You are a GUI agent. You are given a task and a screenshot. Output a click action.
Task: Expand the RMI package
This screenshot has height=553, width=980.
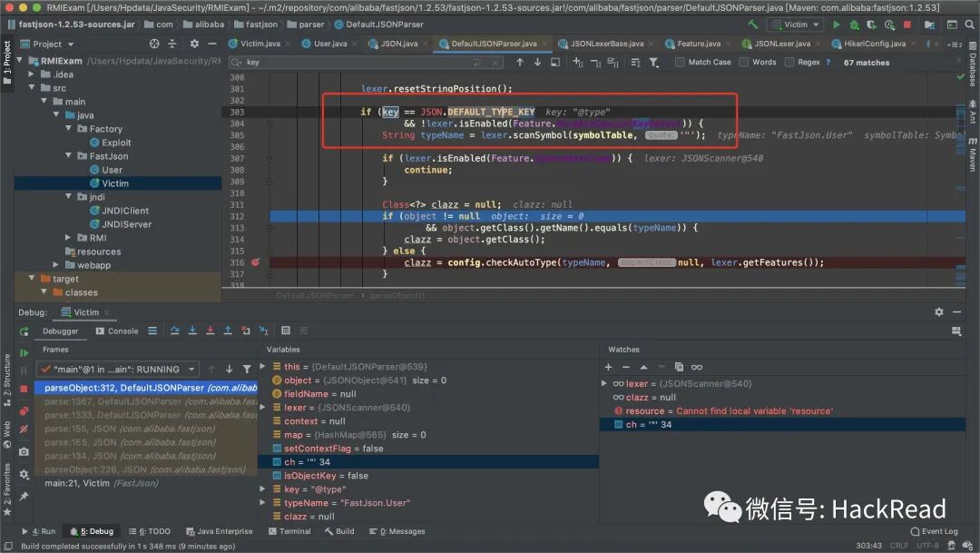tap(69, 238)
